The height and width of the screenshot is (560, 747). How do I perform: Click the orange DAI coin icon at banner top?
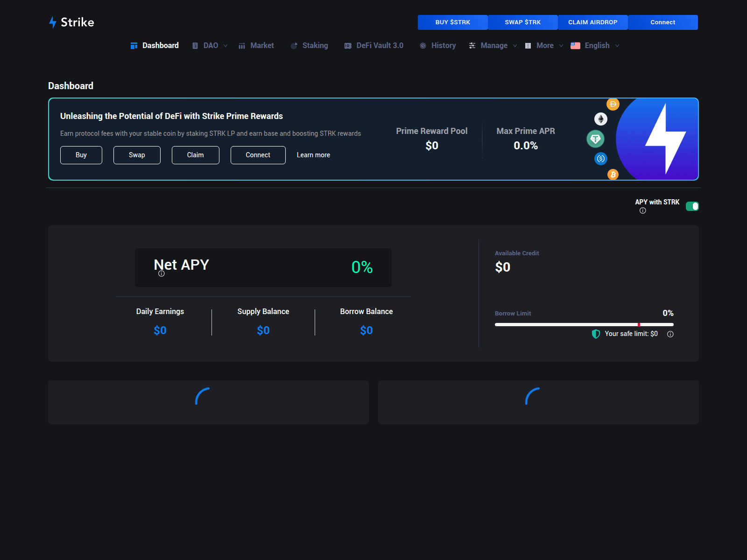pyautogui.click(x=613, y=104)
